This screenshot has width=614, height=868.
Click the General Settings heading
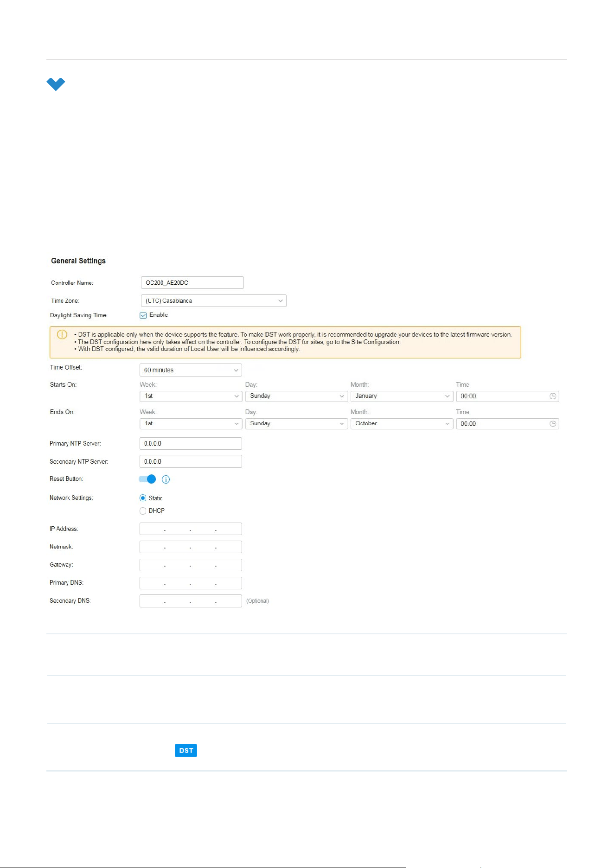[x=78, y=261]
